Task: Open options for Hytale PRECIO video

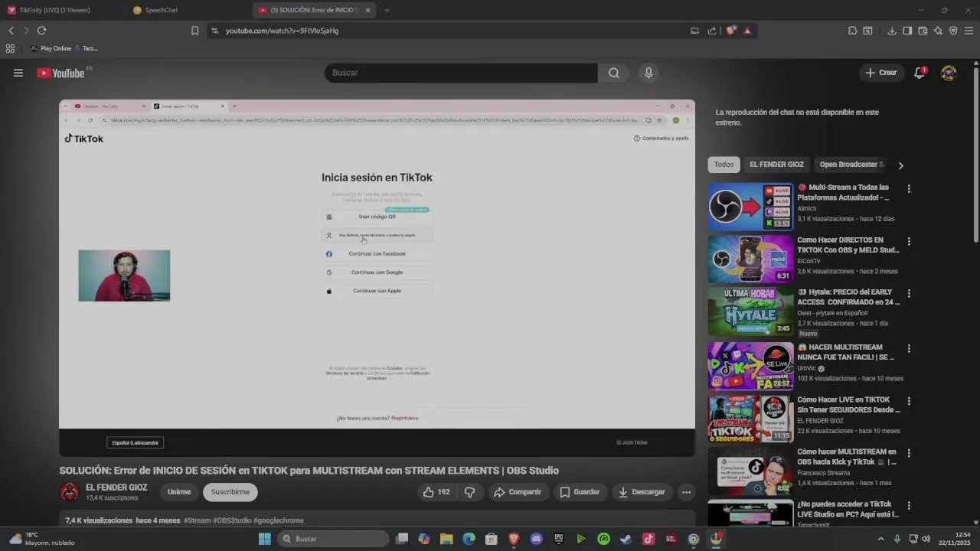Action: pos(909,293)
